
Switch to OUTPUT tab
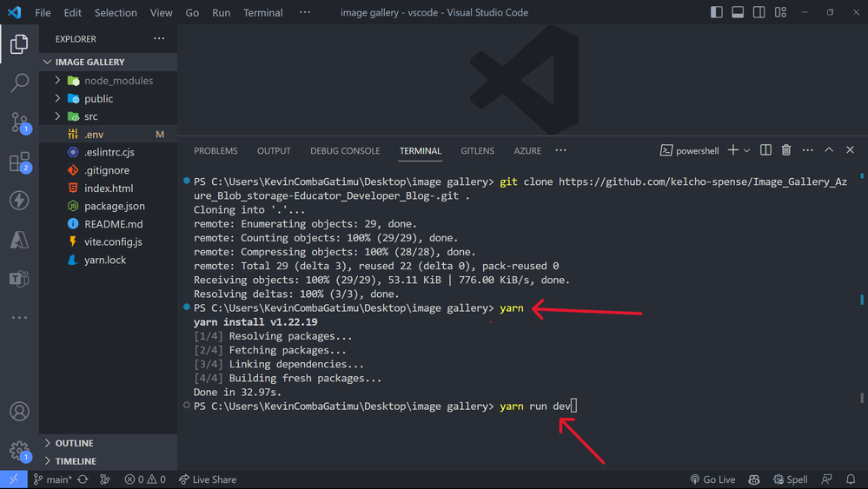click(x=274, y=151)
